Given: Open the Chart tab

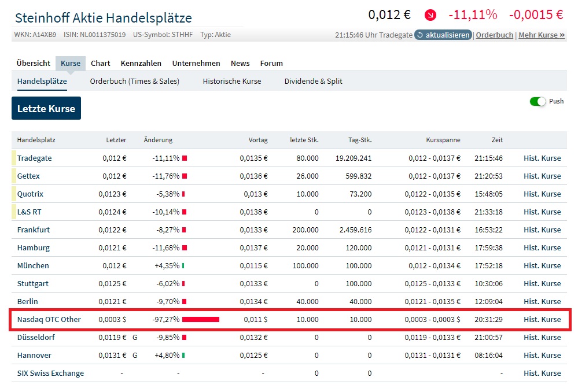Looking at the screenshot, I should tap(100, 64).
